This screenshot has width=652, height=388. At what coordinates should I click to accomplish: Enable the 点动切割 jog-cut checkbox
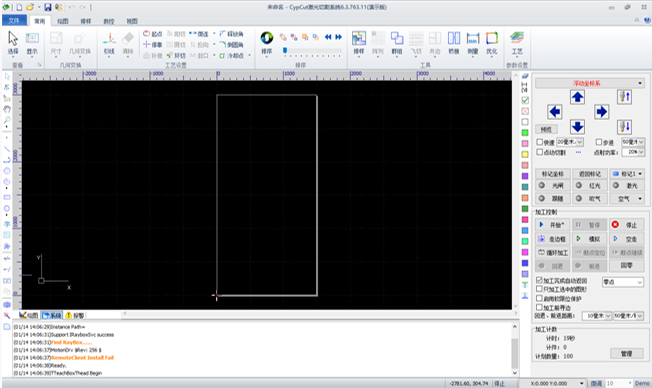pos(540,152)
